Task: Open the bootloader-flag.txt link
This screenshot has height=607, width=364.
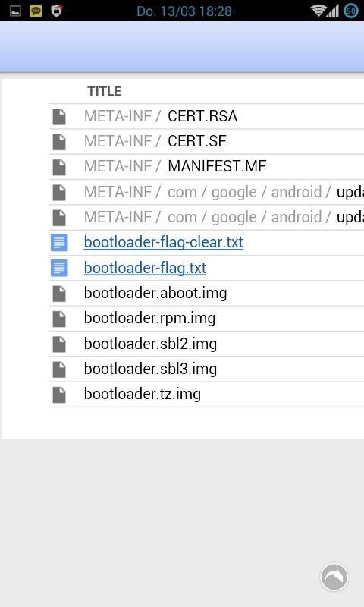Action: pos(145,268)
